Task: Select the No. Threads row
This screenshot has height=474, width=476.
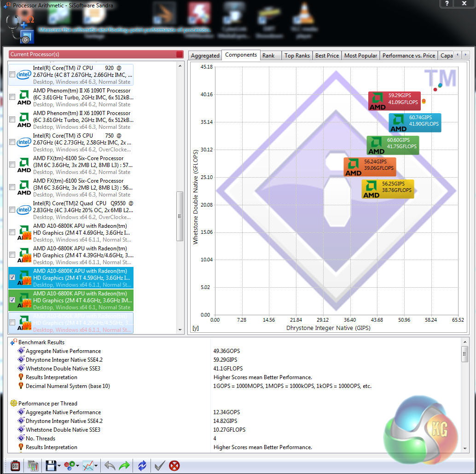Action: click(234, 439)
